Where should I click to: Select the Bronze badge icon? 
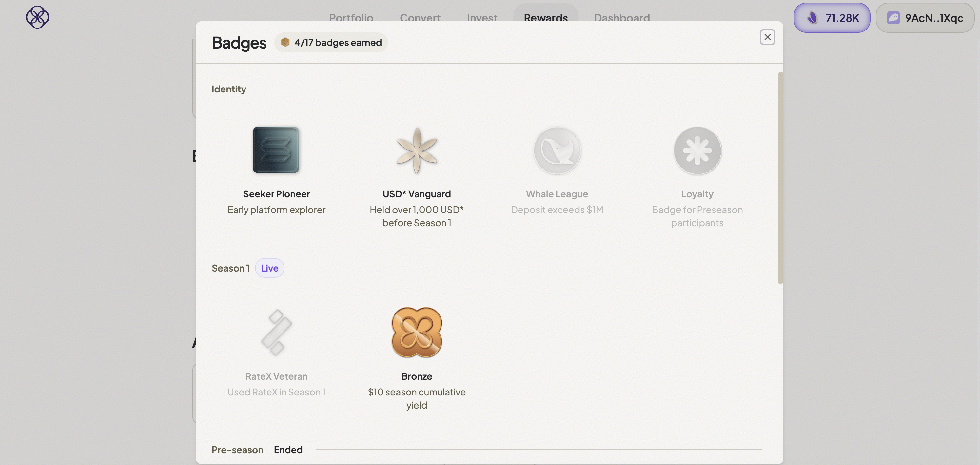pyautogui.click(x=417, y=332)
